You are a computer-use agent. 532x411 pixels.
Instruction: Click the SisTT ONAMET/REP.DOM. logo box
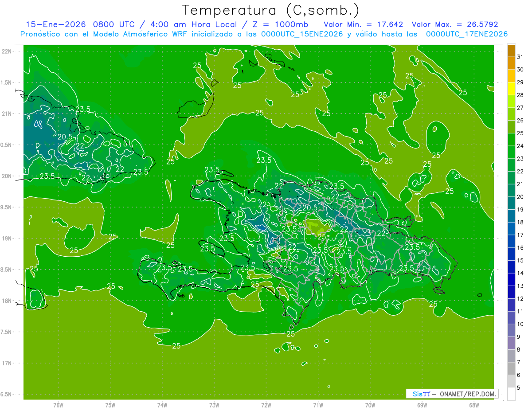pyautogui.click(x=452, y=394)
